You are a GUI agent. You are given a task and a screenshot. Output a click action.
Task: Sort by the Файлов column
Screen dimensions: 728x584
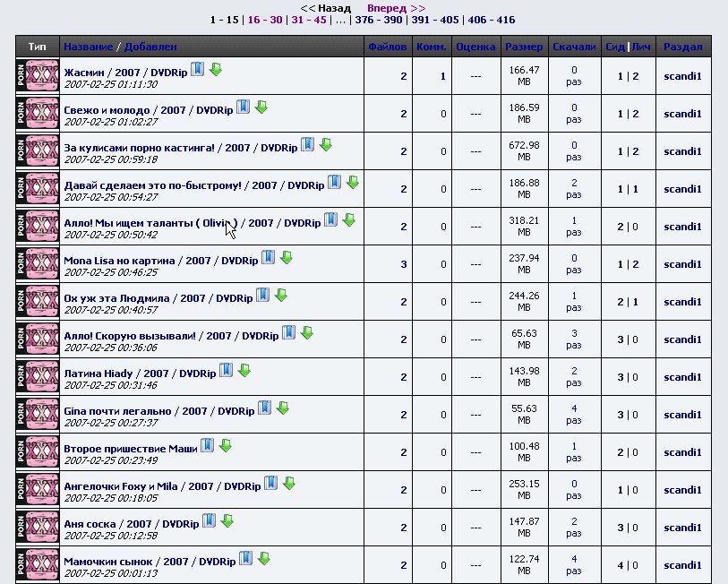click(x=387, y=47)
